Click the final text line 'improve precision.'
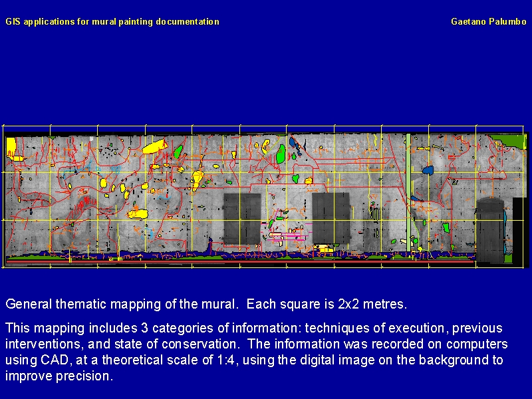Screen dimensions: 532x399 point(59,376)
